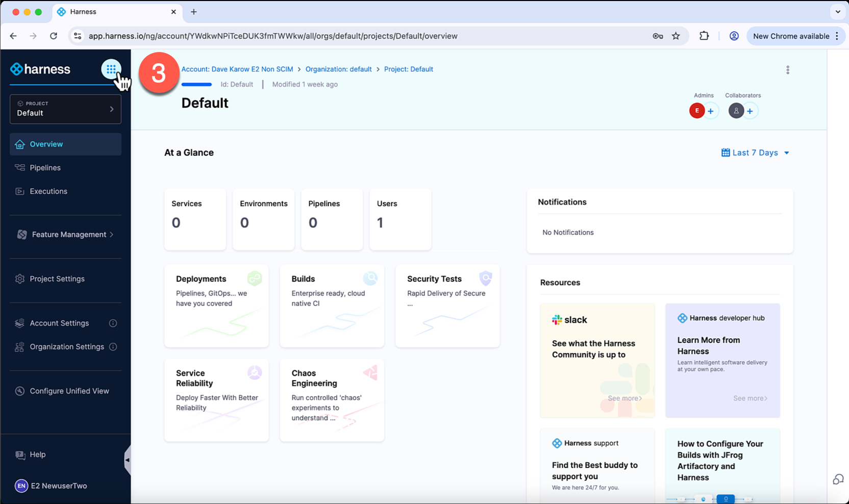Click the Organization Settings info icon
This screenshot has height=504, width=849.
(113, 347)
